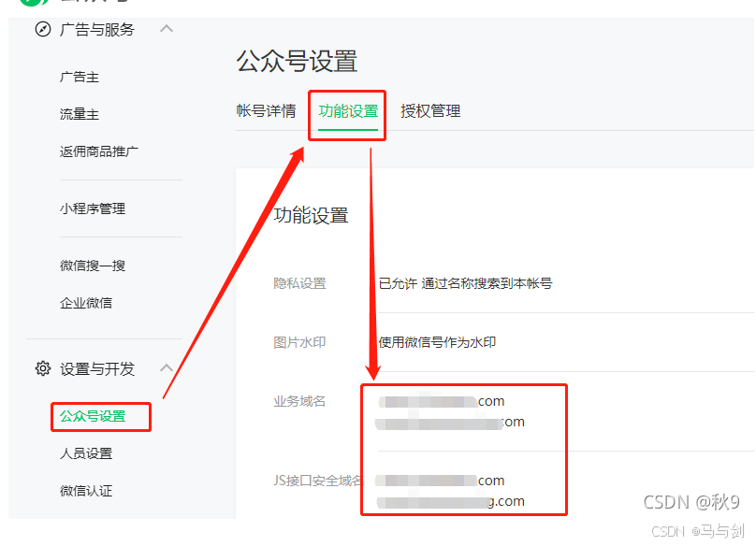
Task: Click the first domain under 业务域名
Action: click(x=442, y=401)
